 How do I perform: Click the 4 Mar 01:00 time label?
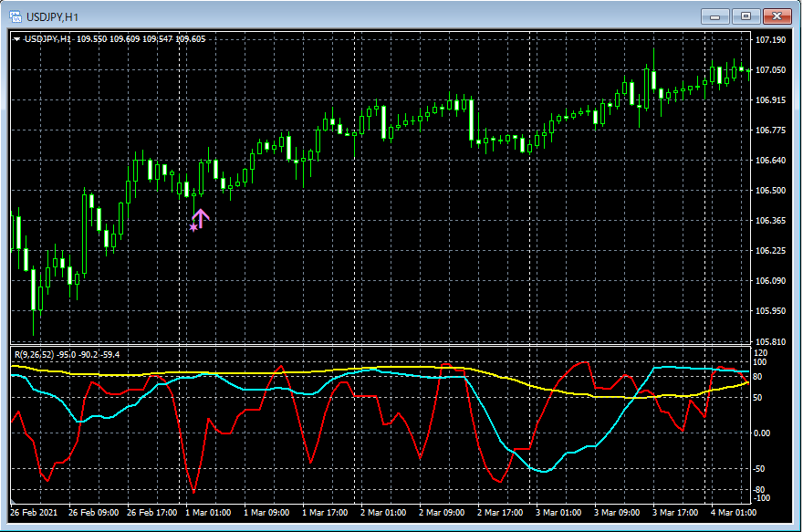(732, 512)
